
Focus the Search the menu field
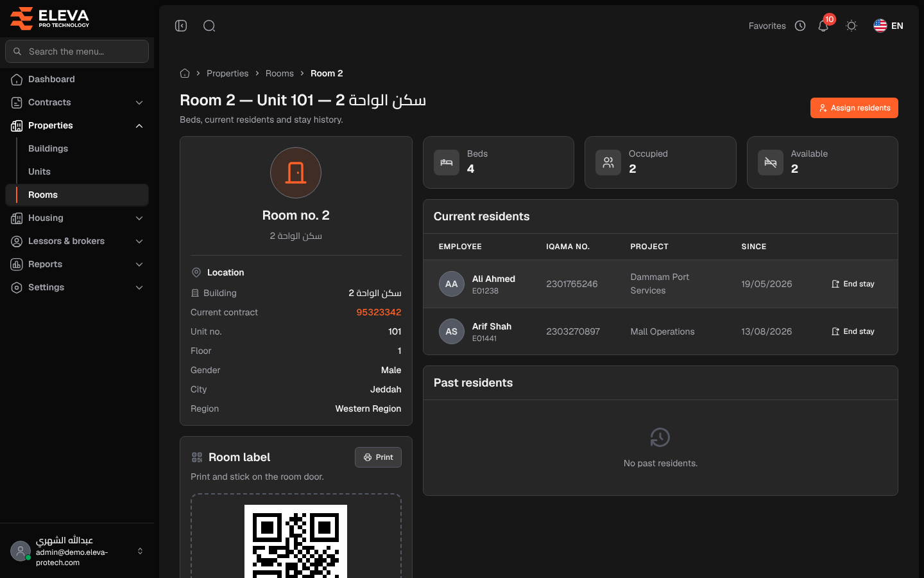[77, 51]
